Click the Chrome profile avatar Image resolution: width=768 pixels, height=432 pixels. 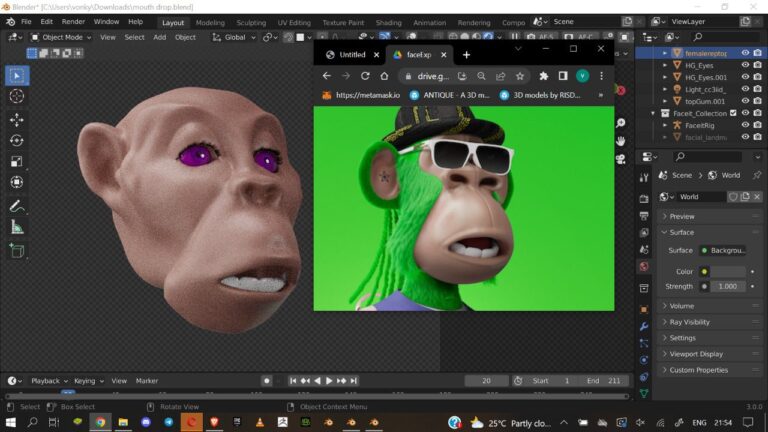tap(582, 76)
